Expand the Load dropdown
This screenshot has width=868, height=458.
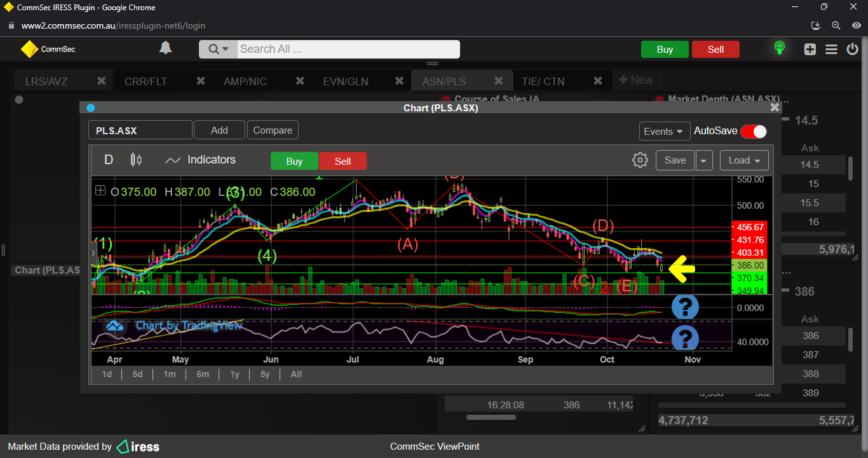(744, 160)
